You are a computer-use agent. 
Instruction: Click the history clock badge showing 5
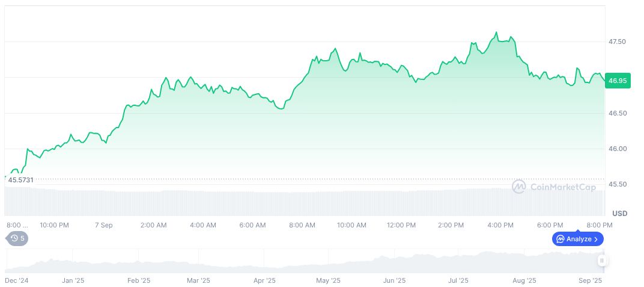click(17, 238)
